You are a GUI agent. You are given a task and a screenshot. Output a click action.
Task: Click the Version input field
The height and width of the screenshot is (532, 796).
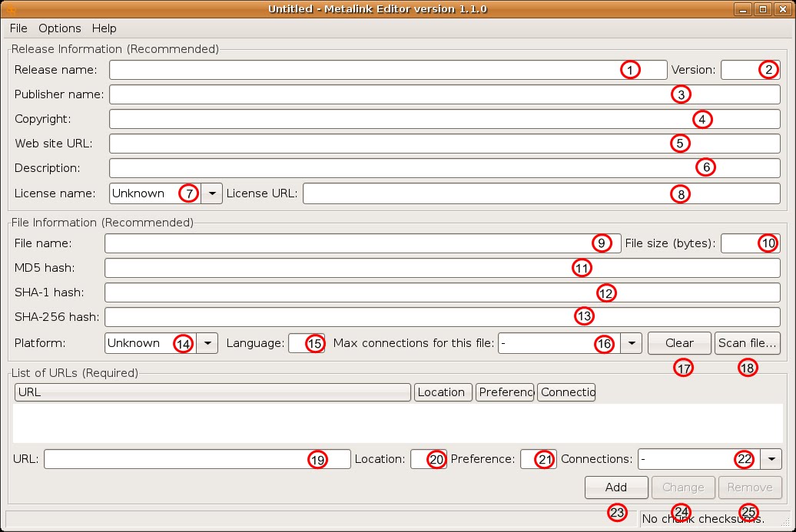[751, 70]
